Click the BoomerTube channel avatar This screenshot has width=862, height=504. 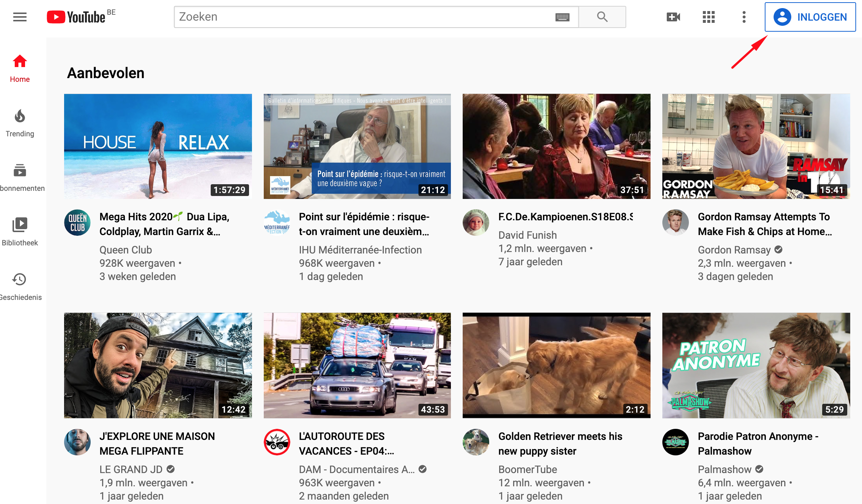pyautogui.click(x=476, y=442)
